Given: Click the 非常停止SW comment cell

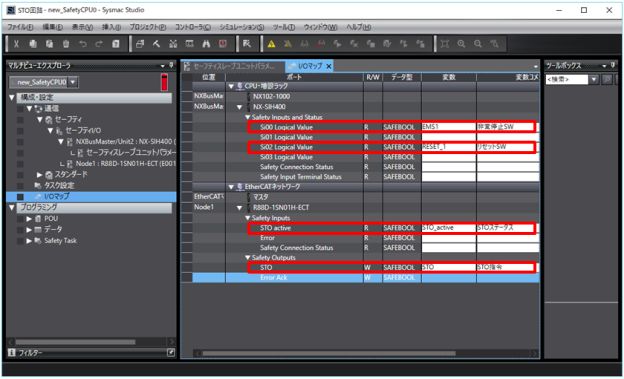Looking at the screenshot, I should 507,127.
